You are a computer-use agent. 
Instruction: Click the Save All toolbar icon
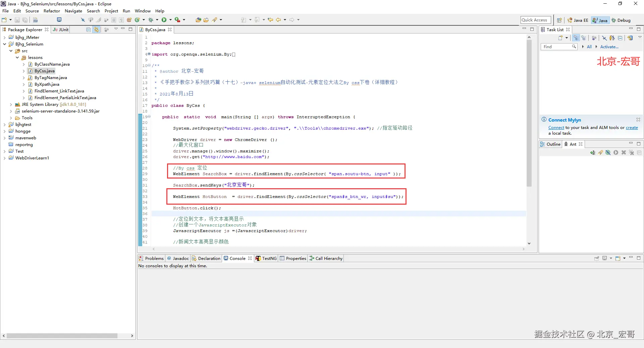(x=25, y=20)
